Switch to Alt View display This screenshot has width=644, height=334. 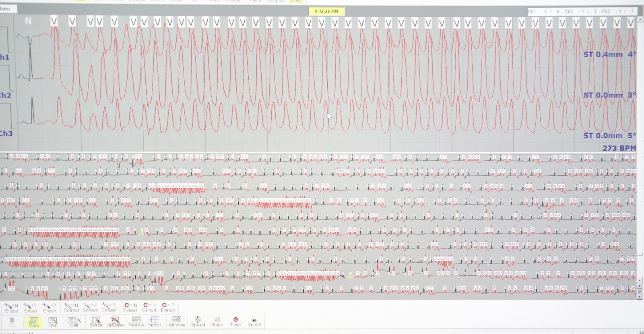[x=177, y=322]
